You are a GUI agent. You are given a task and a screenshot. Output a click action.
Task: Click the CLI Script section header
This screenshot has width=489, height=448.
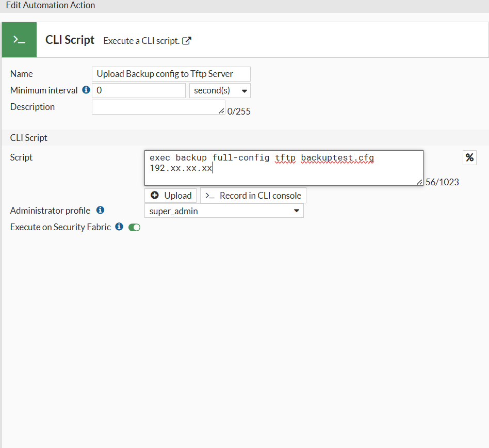pos(29,138)
